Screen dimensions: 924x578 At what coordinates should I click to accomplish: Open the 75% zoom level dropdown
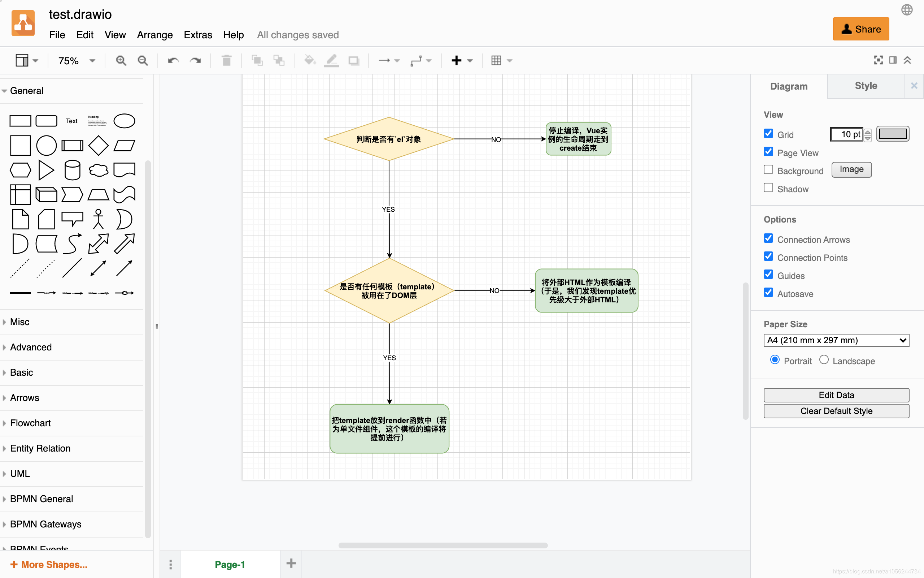click(76, 61)
